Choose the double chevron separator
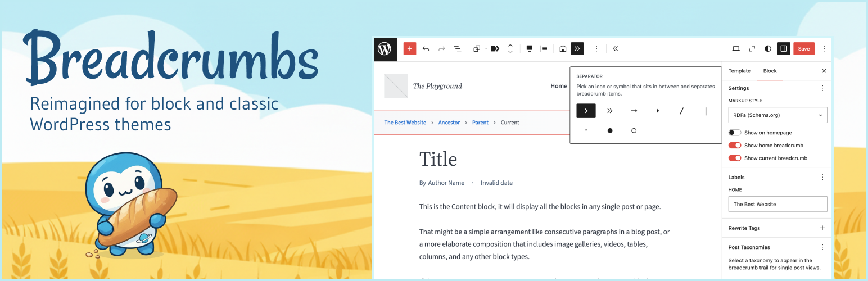This screenshot has width=868, height=281. (x=610, y=111)
